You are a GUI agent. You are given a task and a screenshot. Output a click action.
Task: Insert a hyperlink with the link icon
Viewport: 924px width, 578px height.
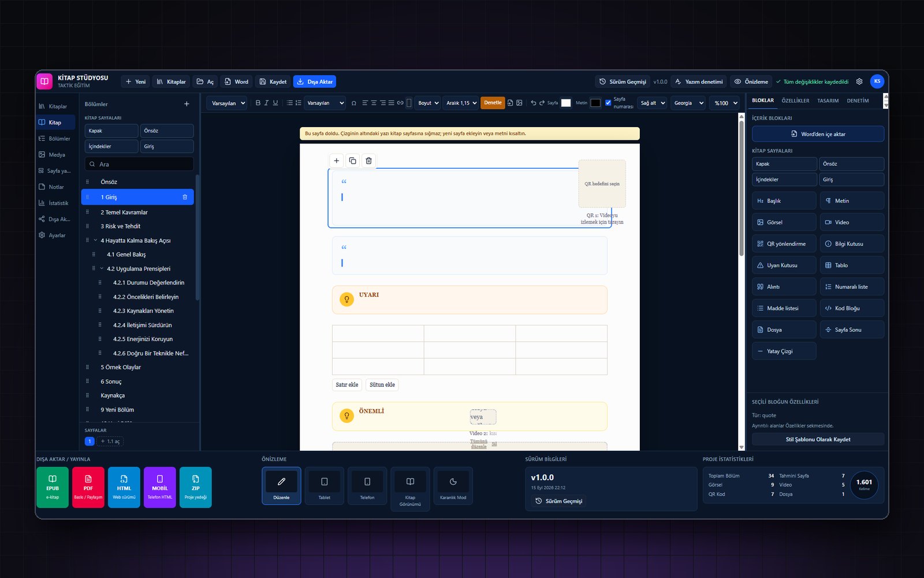click(400, 103)
